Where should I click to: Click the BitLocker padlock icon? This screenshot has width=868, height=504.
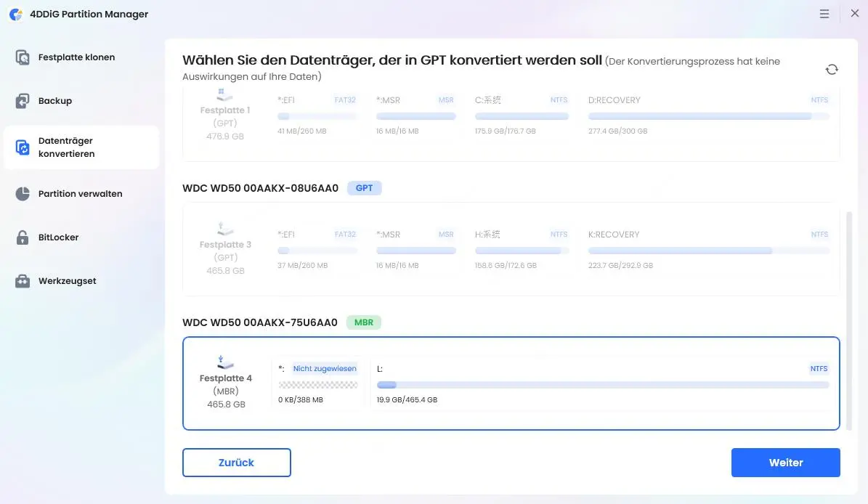point(22,237)
